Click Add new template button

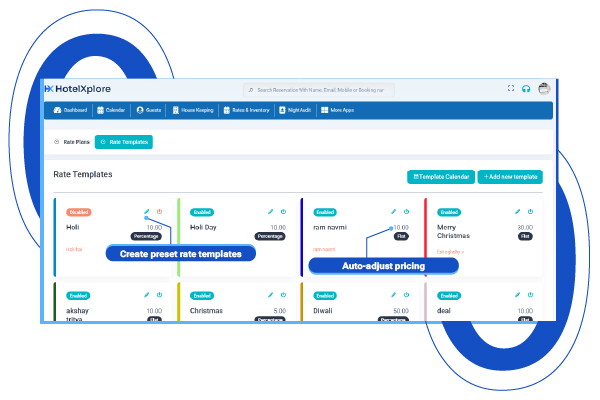(x=510, y=177)
